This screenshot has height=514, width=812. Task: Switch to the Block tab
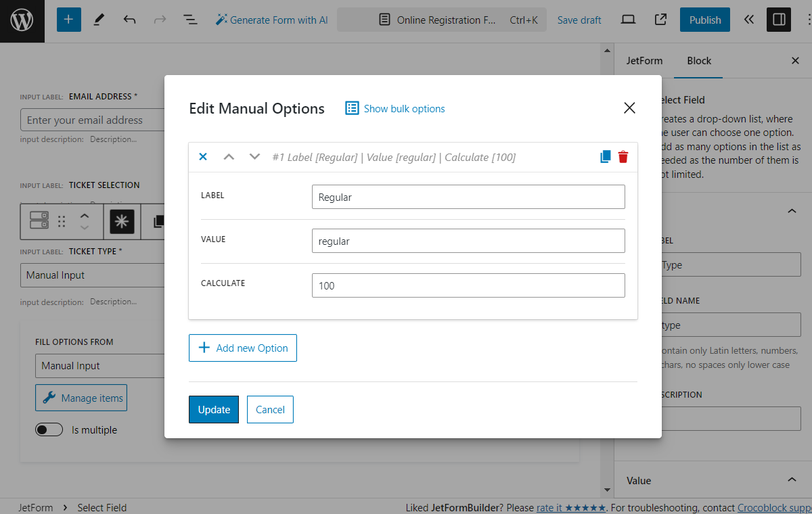699,61
